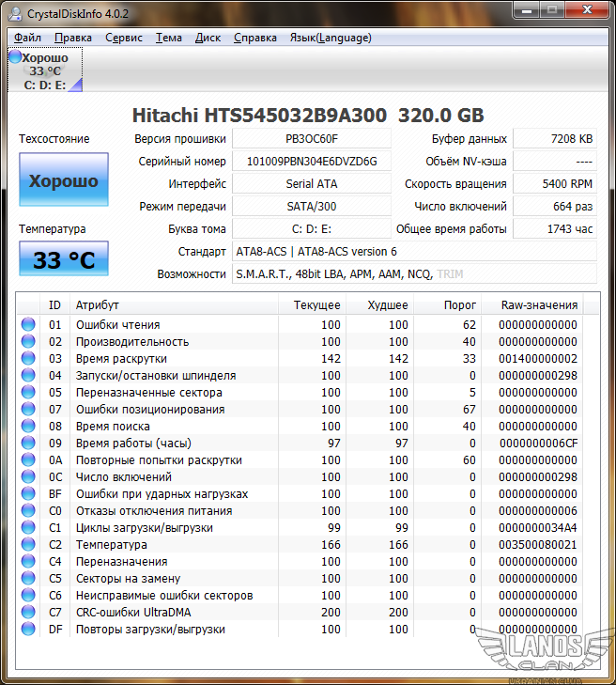Click the transfer mode field SATA/300
This screenshot has width=616, height=685.
312,207
